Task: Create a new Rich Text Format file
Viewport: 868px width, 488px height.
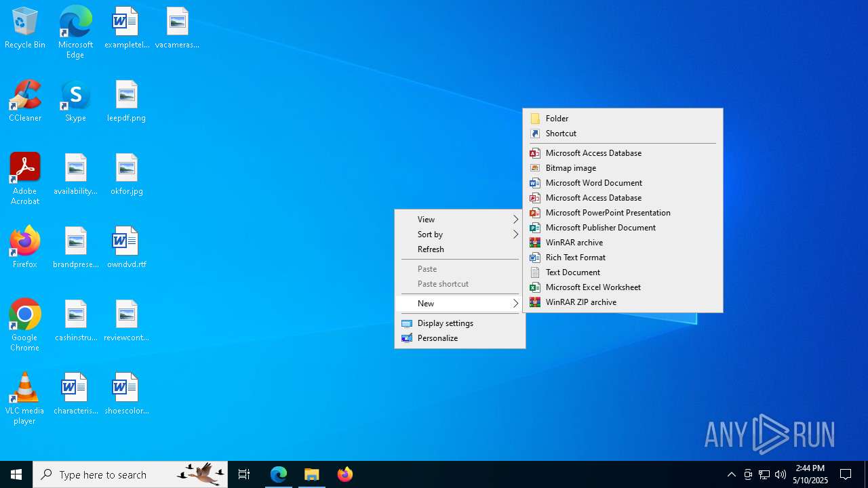Action: (623, 257)
